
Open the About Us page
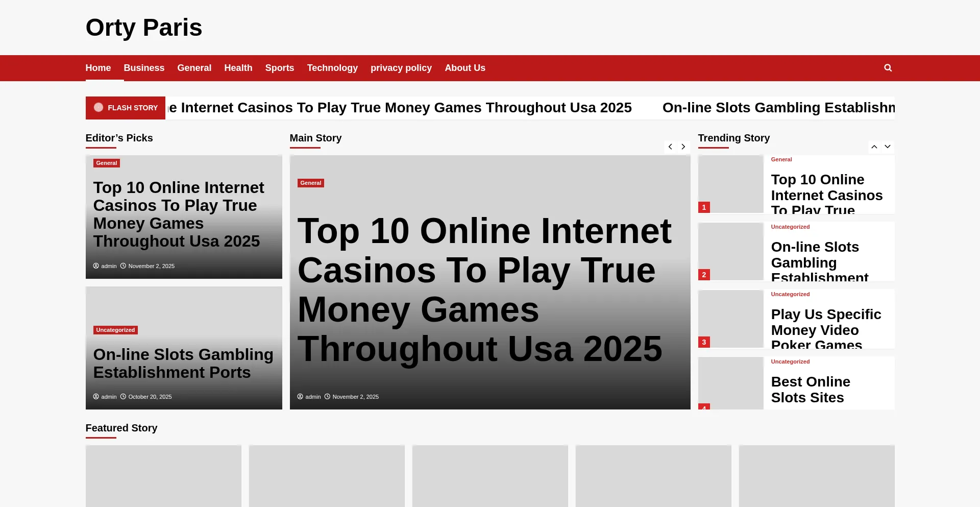point(464,68)
